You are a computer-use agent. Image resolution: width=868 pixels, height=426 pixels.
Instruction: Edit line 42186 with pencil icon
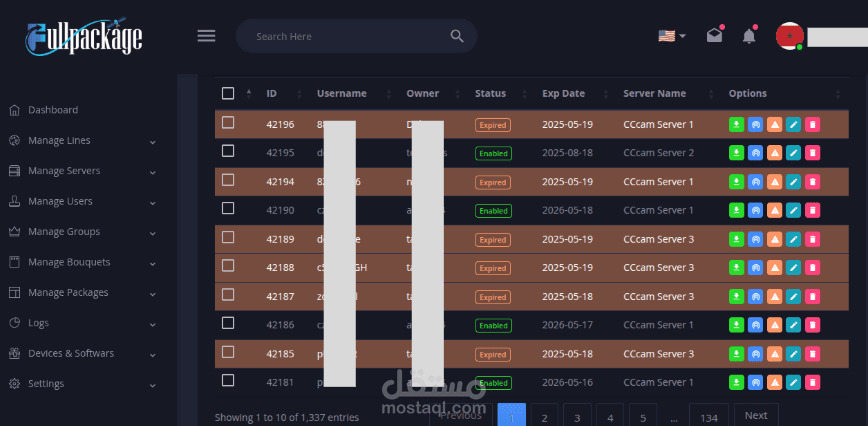(793, 325)
